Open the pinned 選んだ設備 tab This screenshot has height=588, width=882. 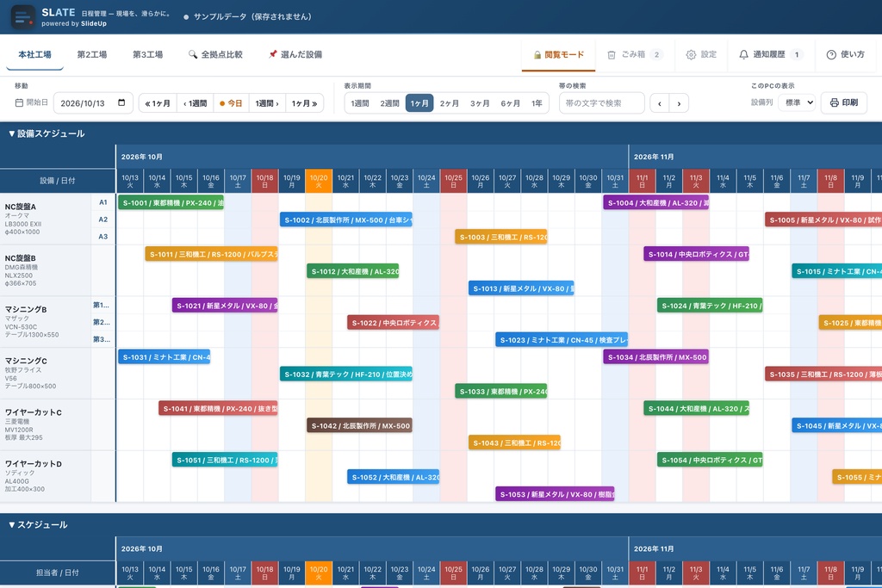pos(295,54)
